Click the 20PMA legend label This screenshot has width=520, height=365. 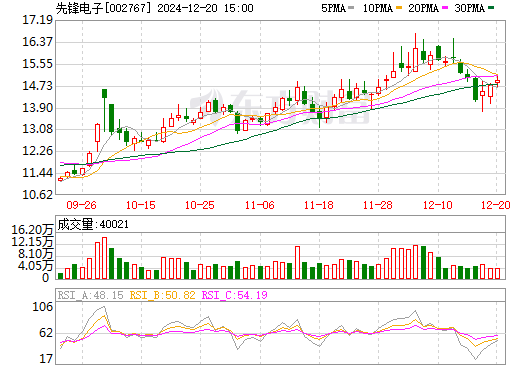click(423, 8)
